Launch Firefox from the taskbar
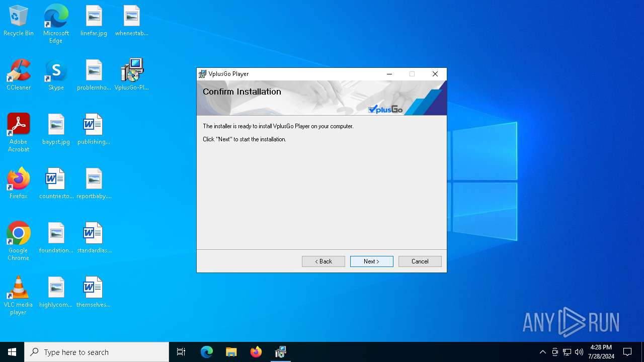Viewport: 644px width, 362px height. (256, 352)
